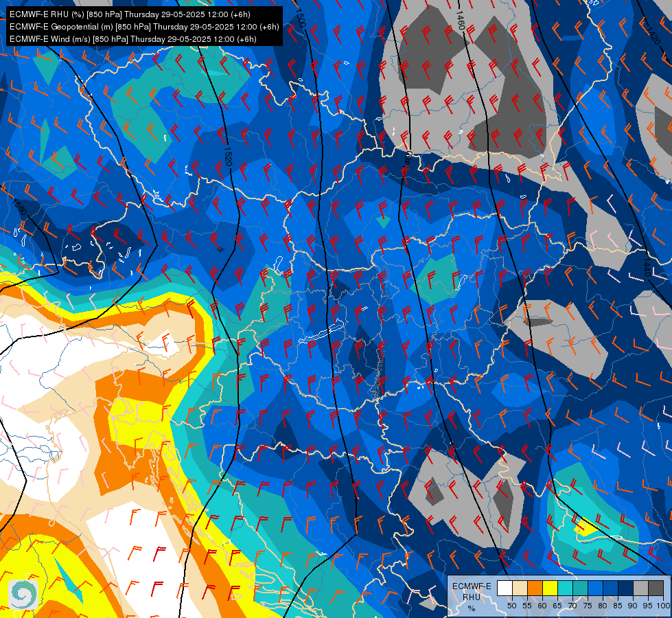Click the 1460 contour label
The height and width of the screenshot is (618, 672).
[461, 20]
